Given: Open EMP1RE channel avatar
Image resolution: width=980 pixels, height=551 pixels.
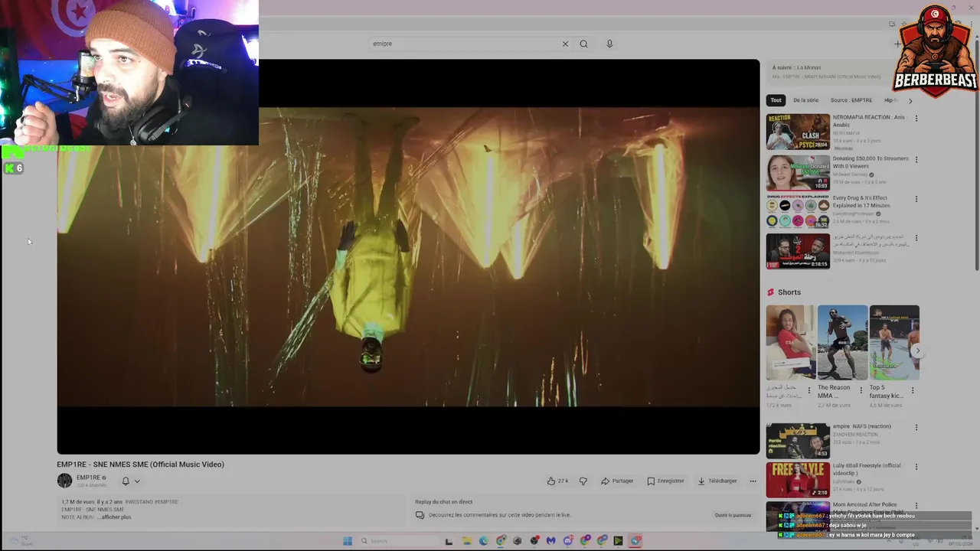Looking at the screenshot, I should pyautogui.click(x=64, y=481).
